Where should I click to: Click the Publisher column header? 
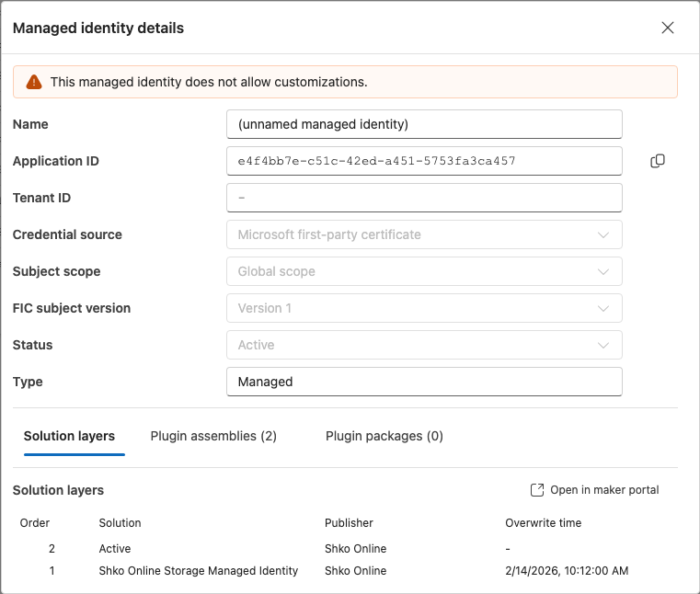tap(349, 523)
